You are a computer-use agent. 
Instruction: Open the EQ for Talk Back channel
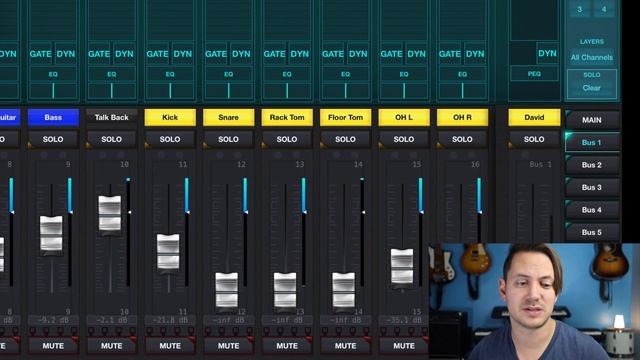(x=111, y=74)
